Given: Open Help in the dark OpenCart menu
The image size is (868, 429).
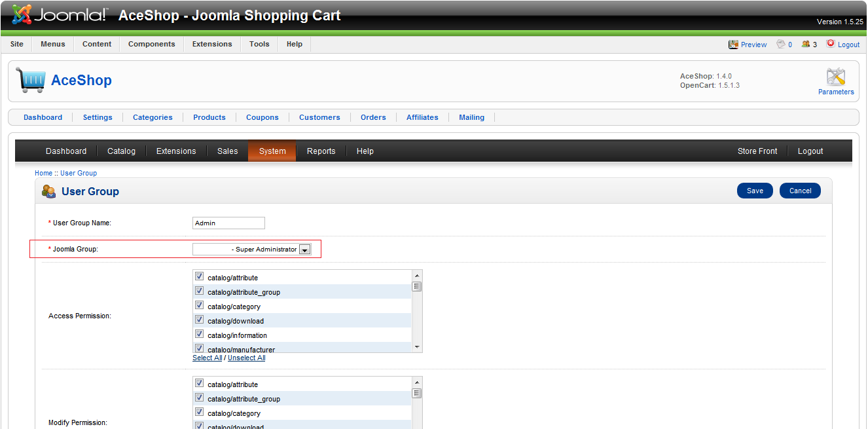Looking at the screenshot, I should (365, 151).
